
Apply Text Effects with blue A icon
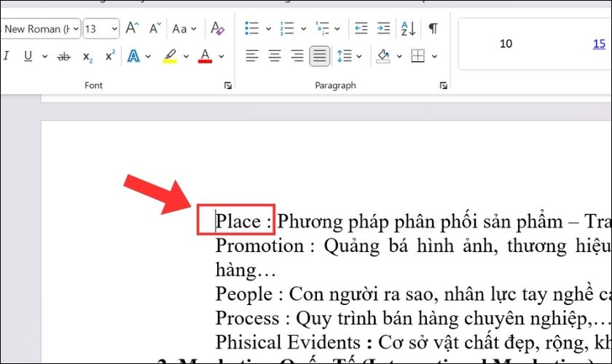coord(133,56)
